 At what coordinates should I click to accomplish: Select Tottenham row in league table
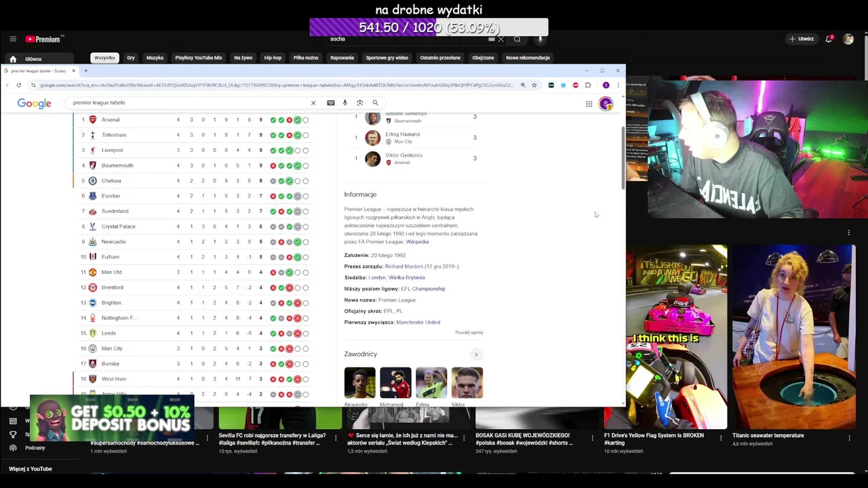[x=191, y=135]
